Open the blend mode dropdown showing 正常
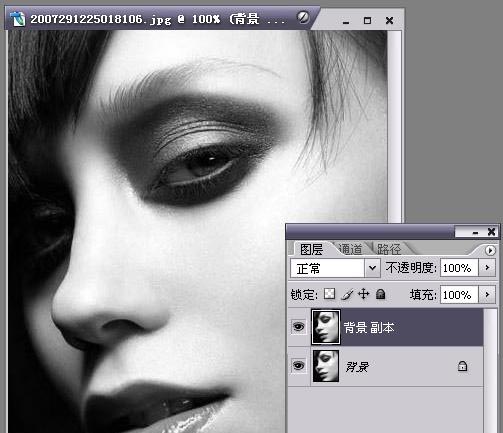This screenshot has height=433, width=503. 335,268
